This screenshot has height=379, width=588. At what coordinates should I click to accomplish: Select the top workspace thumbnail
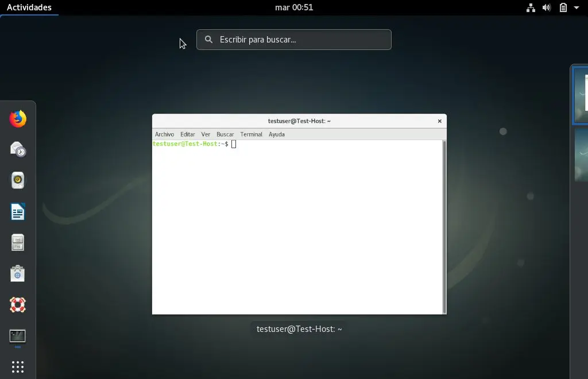(581, 95)
